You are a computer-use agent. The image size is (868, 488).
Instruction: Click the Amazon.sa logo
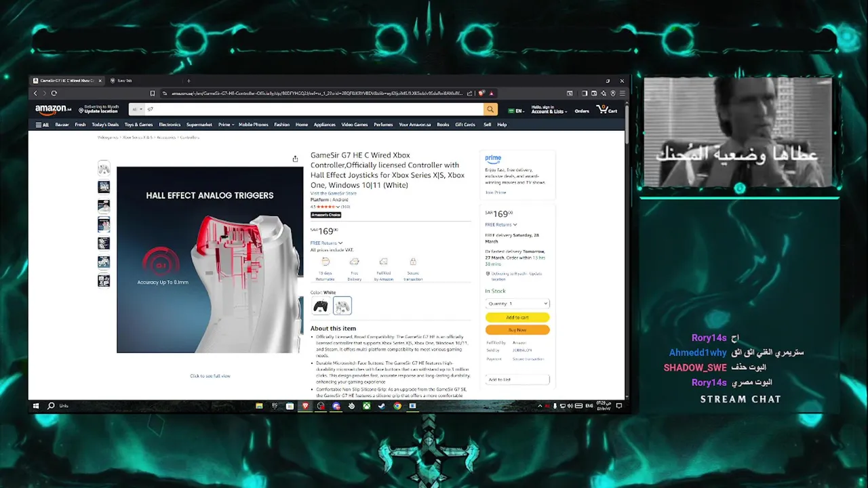point(54,109)
